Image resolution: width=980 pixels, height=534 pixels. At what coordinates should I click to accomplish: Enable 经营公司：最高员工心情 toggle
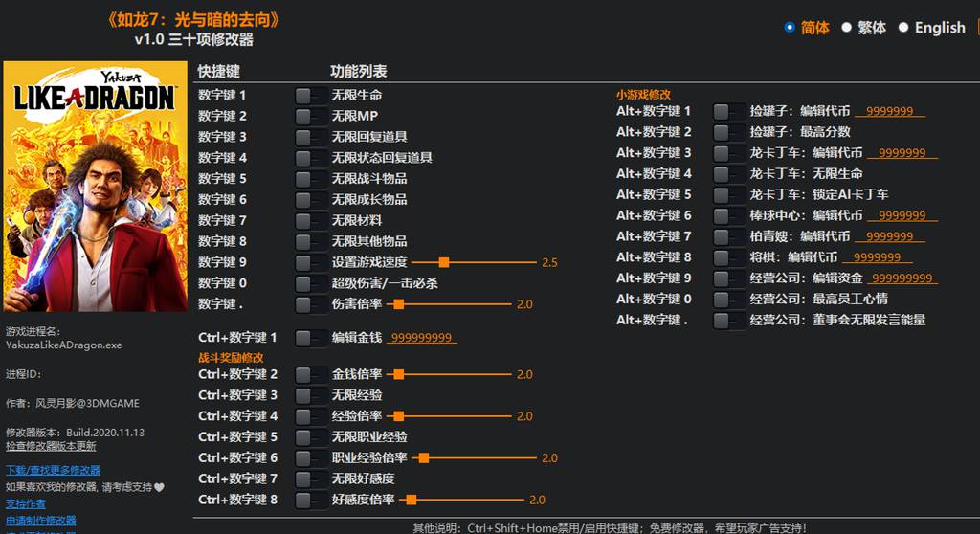click(x=728, y=300)
